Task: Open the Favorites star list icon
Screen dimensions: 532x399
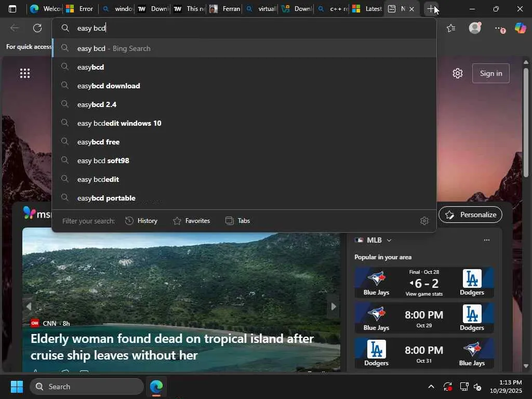Action: tap(451, 28)
